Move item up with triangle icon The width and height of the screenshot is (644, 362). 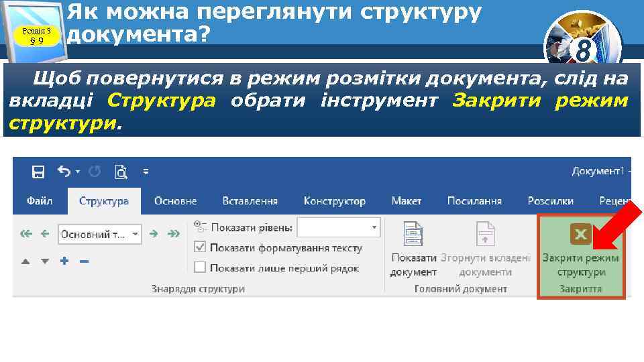click(x=25, y=261)
